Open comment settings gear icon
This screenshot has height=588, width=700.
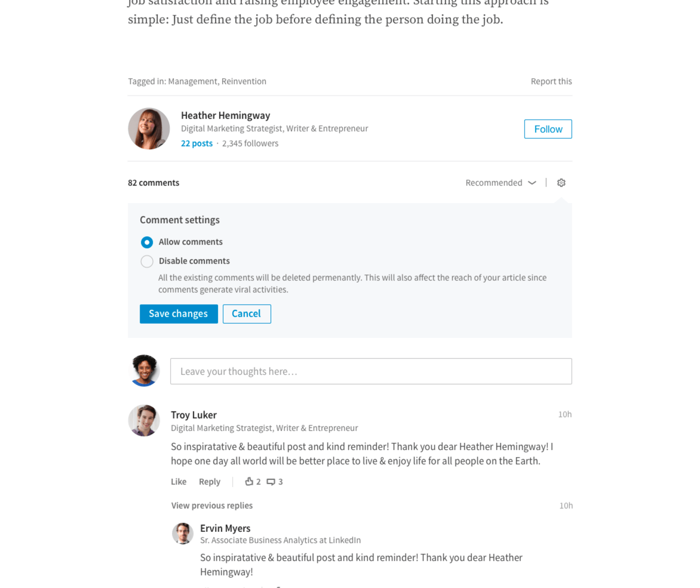click(x=561, y=183)
